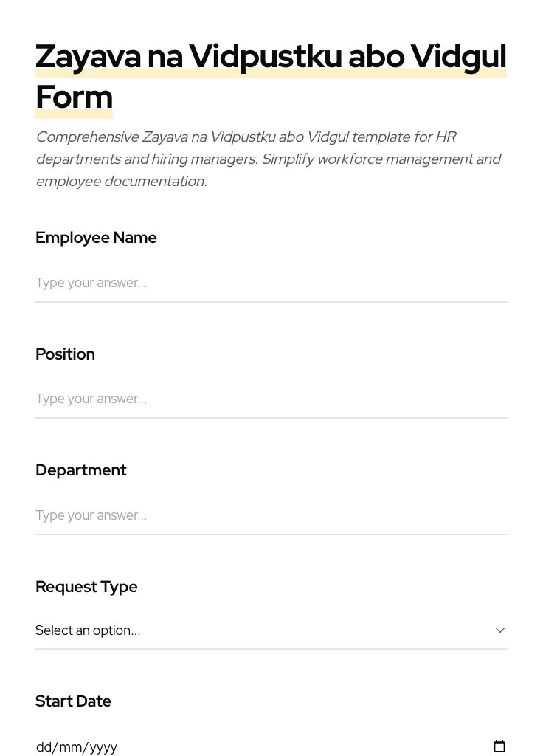The width and height of the screenshot is (543, 756).
Task: Select the Department answer field
Action: pos(271,515)
